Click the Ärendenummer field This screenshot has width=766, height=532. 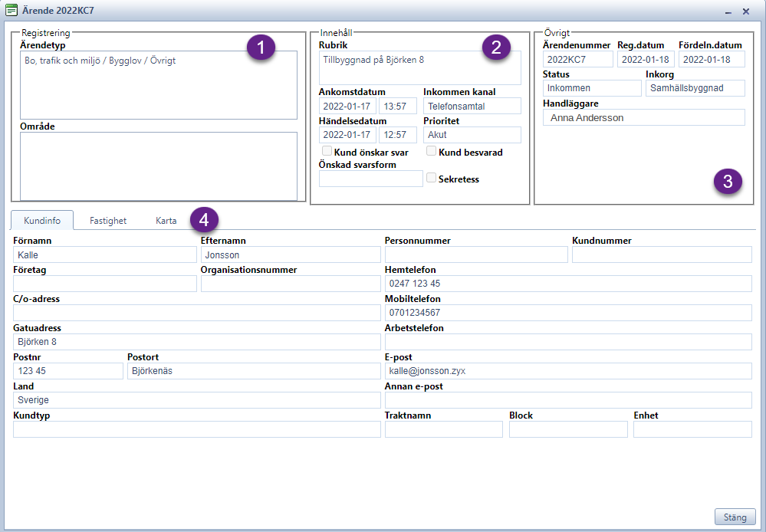(578, 59)
